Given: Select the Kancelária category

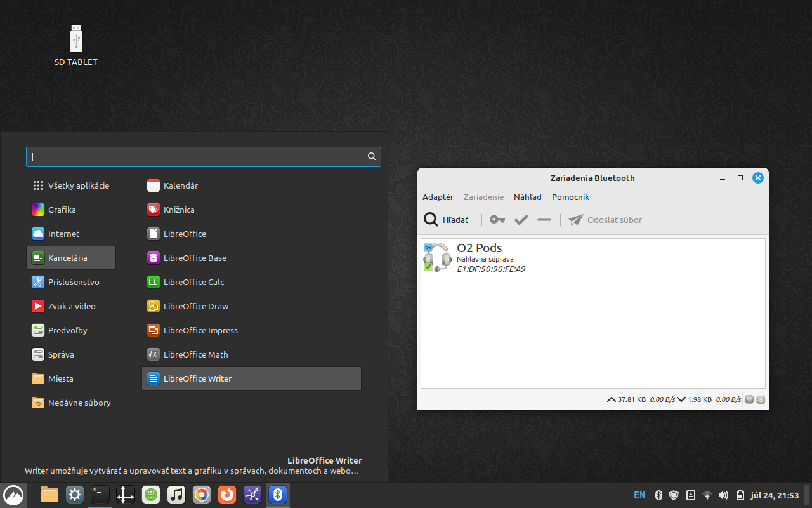Looking at the screenshot, I should point(71,258).
